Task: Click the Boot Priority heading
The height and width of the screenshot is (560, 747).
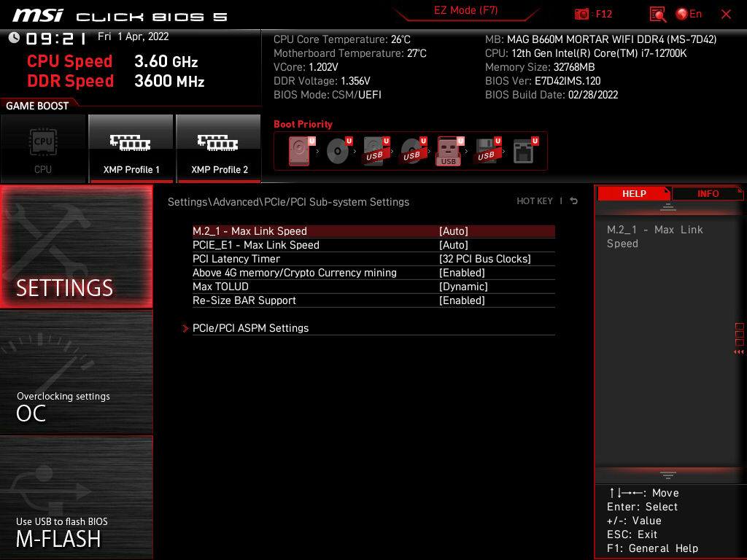Action: (303, 124)
